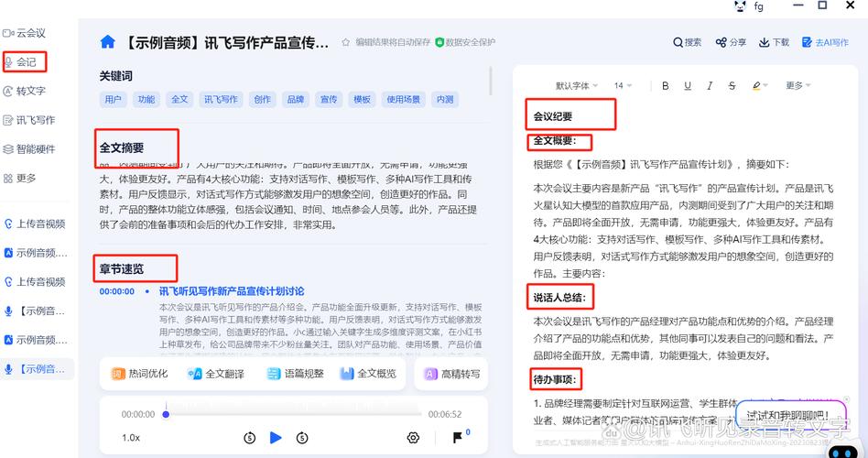Viewport: 868px width, 458px height.
Task: Open 去AI写作
Action: (825, 42)
